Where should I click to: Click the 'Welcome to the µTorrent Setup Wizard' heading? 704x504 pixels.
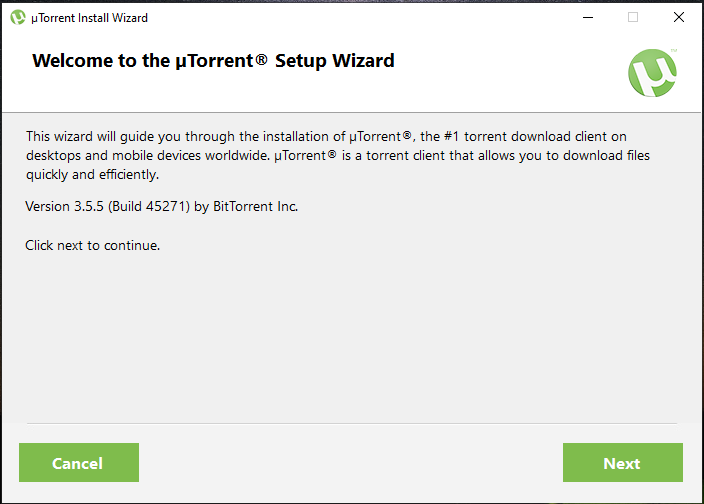[x=213, y=61]
